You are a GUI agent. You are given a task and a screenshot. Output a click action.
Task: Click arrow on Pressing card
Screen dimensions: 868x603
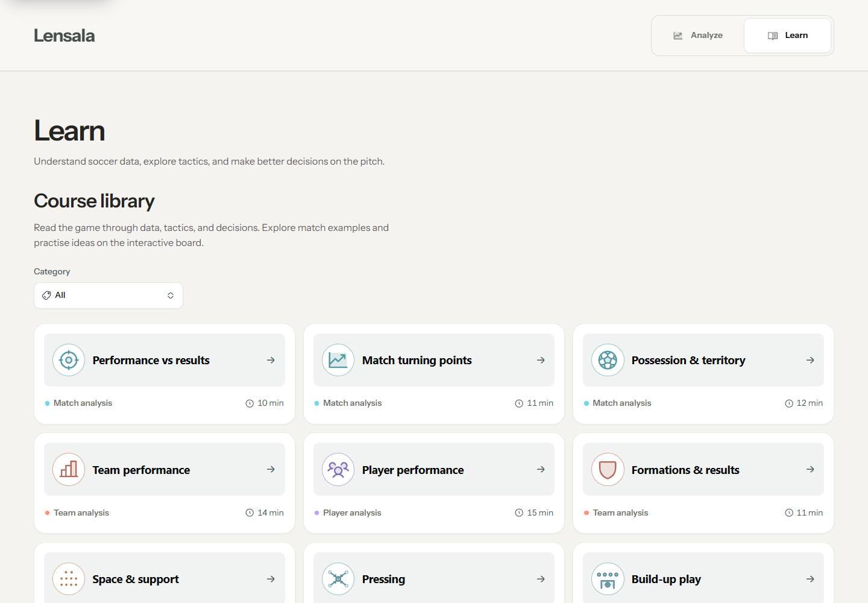pyautogui.click(x=541, y=579)
